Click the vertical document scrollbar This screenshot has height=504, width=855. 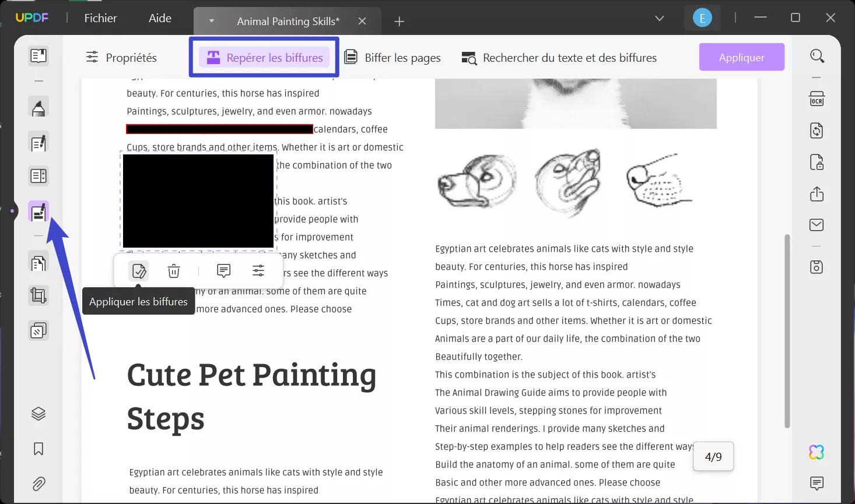[x=787, y=331]
